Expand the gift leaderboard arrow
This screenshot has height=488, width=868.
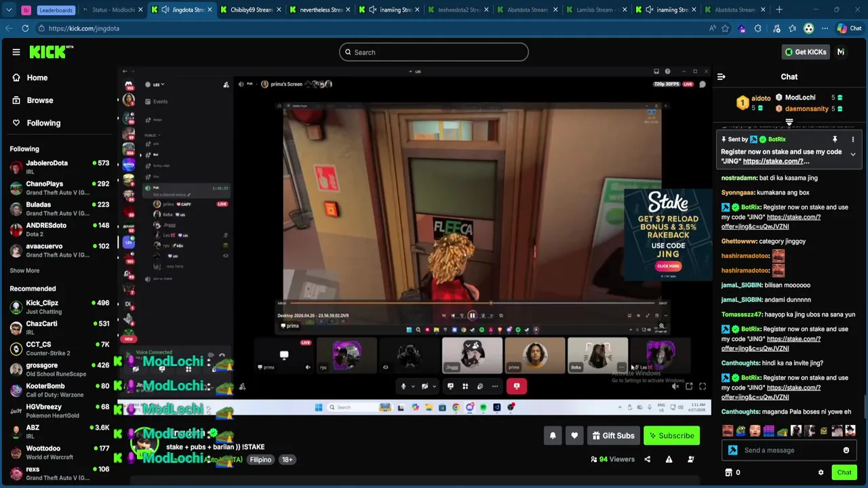pyautogui.click(x=789, y=123)
